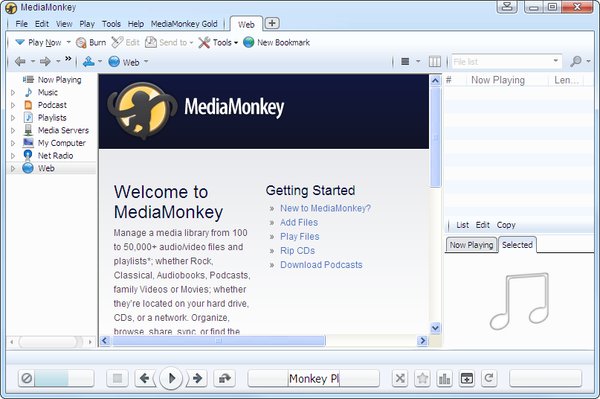The width and height of the screenshot is (600, 399).
Task: Click the Send to icon
Action: tap(151, 42)
